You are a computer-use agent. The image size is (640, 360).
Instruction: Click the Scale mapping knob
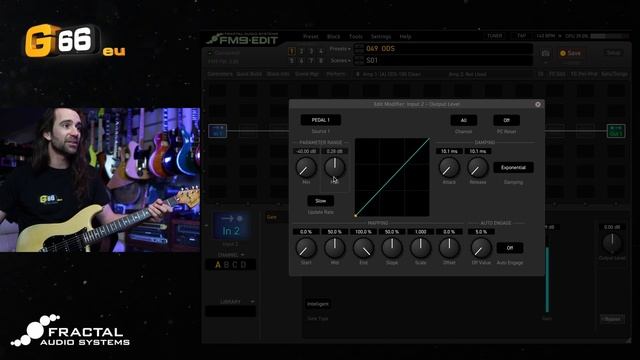[x=420, y=248]
